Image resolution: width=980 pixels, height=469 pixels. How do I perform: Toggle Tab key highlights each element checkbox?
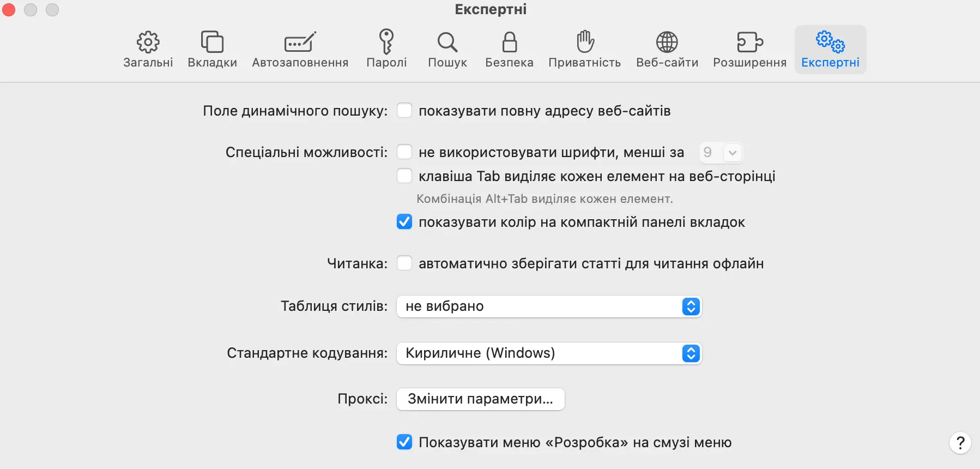404,176
